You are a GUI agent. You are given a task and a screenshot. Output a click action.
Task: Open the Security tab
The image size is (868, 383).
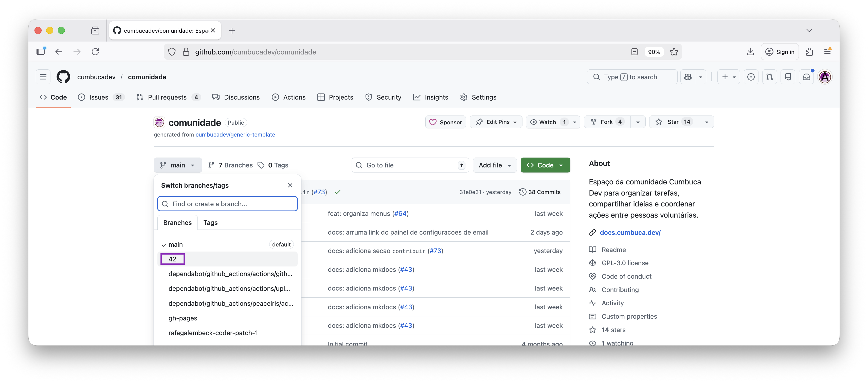pos(384,97)
